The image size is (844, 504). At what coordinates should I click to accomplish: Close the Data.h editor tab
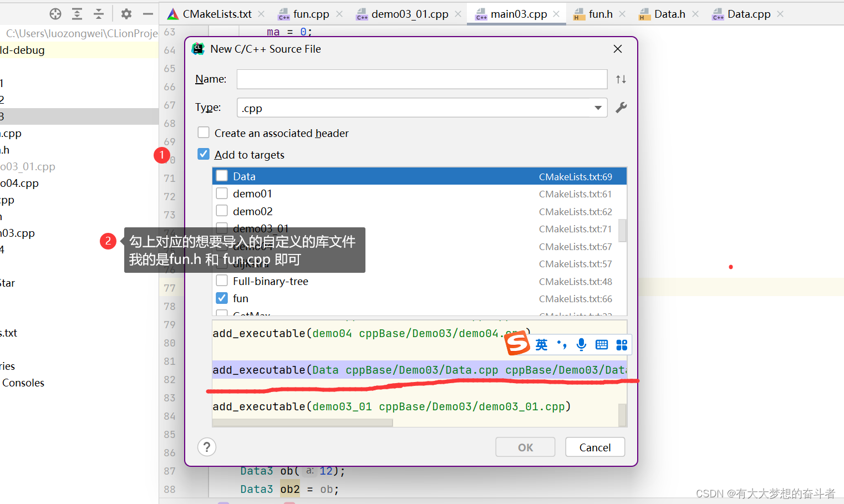(695, 14)
